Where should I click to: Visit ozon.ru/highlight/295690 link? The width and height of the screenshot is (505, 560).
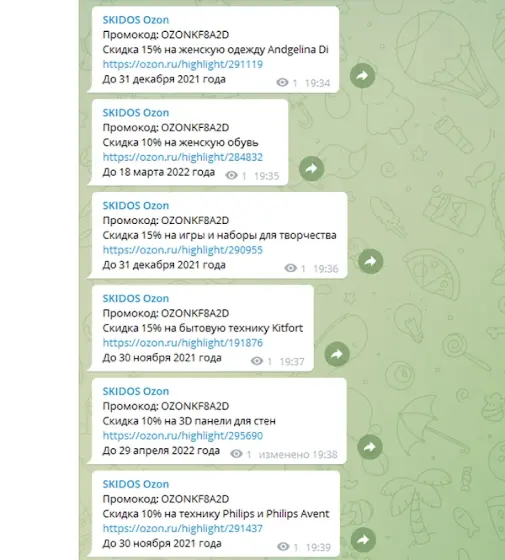tap(182, 436)
